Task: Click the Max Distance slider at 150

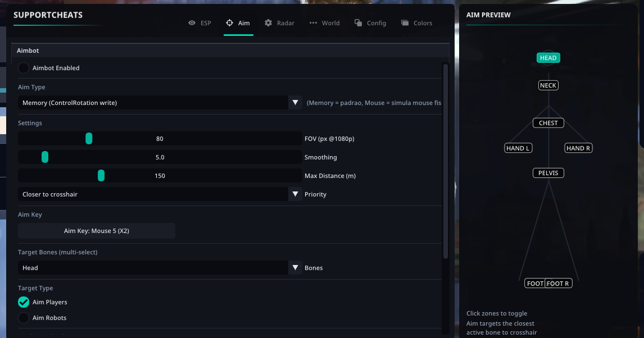Action: [x=160, y=176]
